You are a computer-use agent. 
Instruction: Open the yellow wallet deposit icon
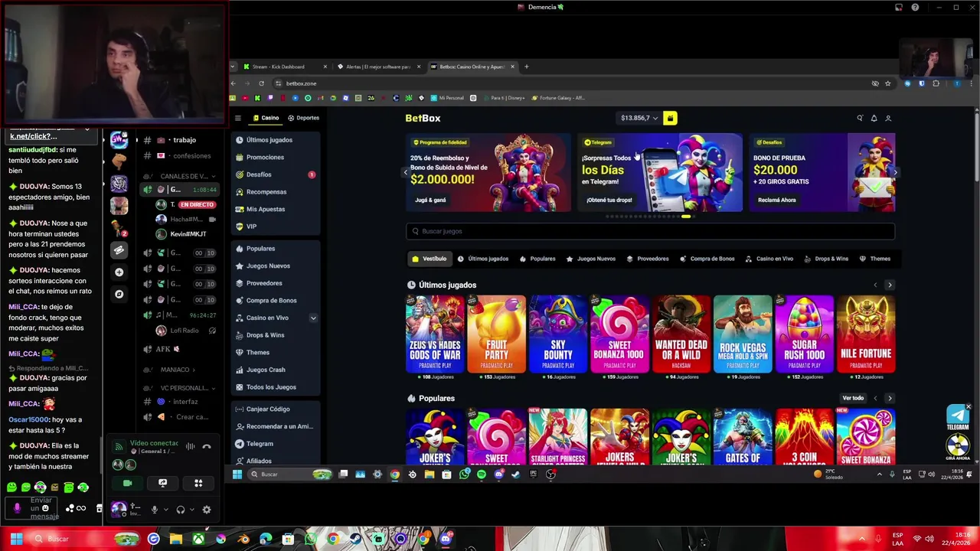click(x=670, y=118)
